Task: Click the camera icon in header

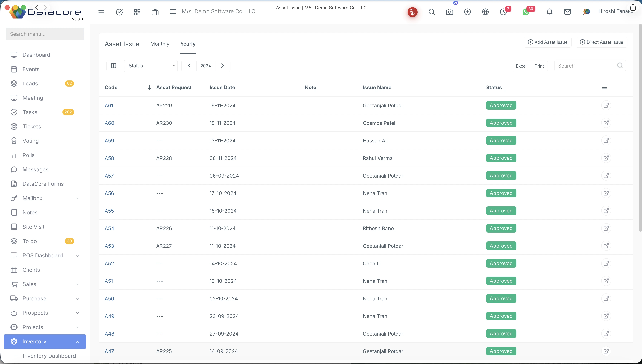Action: coord(449,12)
